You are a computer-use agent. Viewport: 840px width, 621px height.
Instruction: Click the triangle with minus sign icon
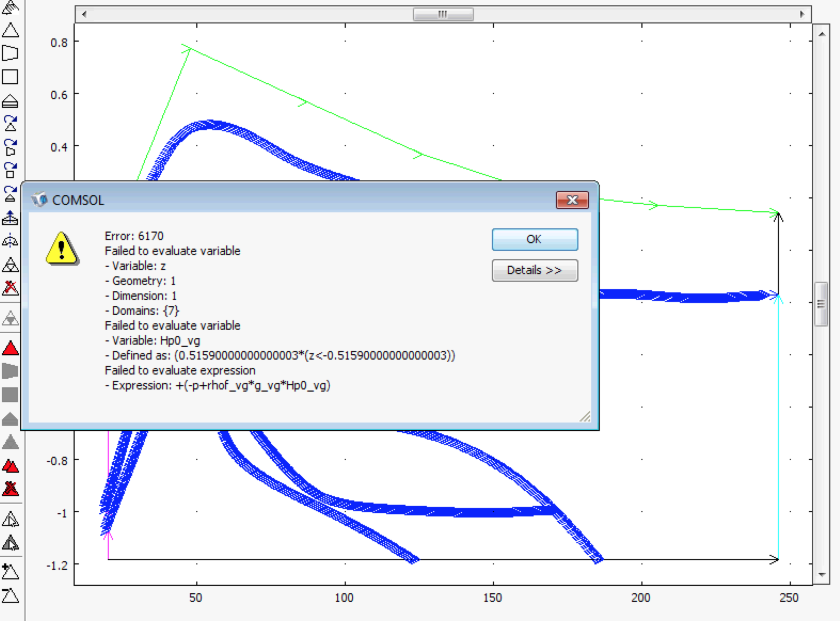click(10, 595)
